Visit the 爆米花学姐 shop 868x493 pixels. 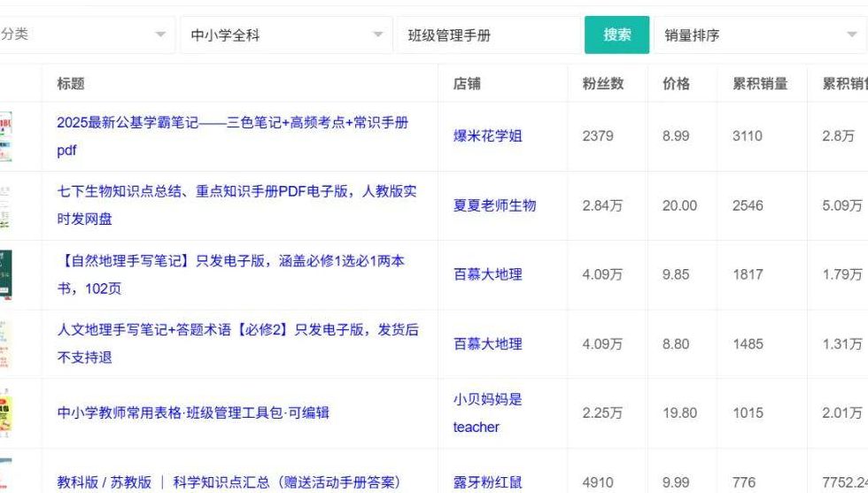click(487, 136)
